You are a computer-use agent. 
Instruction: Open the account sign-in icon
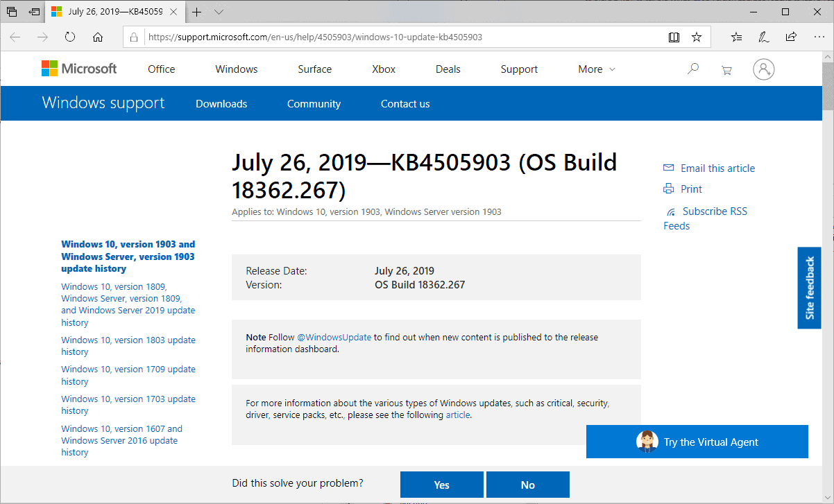click(763, 69)
